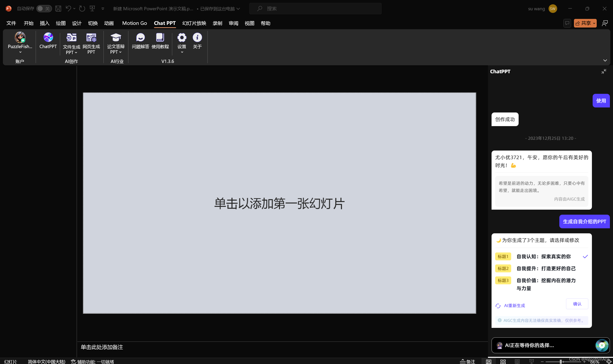
Task: Toggle the 自动保存 autosave switch
Action: (44, 9)
